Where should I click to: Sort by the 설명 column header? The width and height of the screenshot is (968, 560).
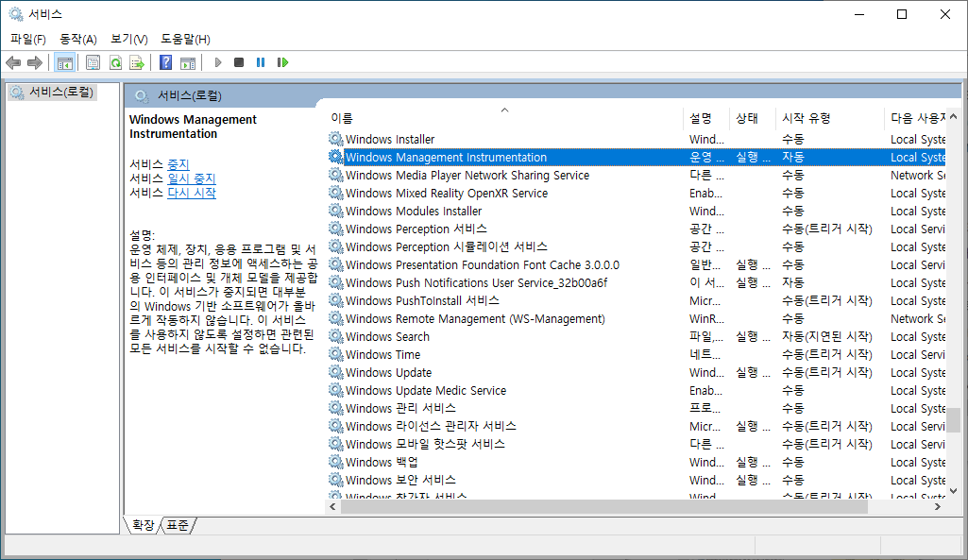[706, 118]
